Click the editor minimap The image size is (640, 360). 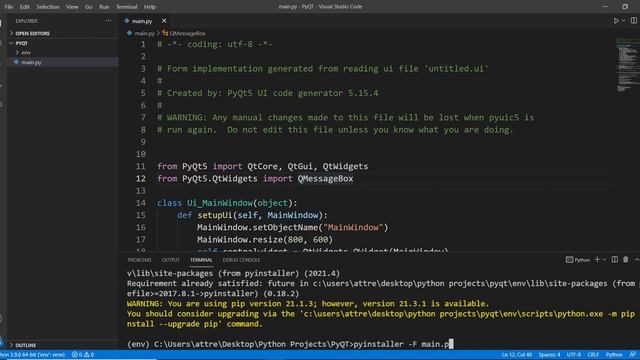coord(627,65)
